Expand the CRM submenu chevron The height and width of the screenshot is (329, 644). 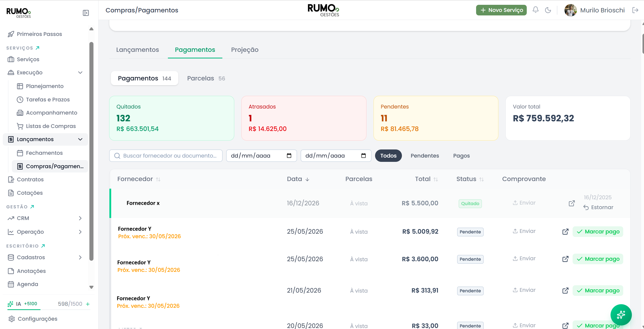tap(80, 218)
